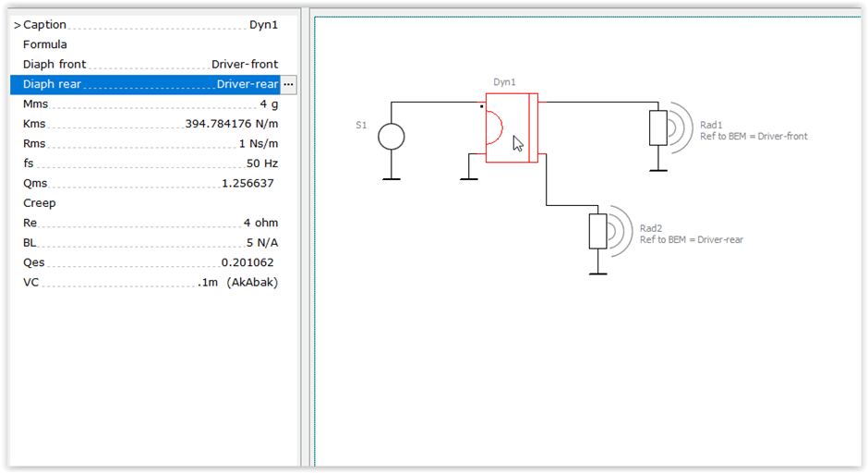Select the BL property row
Image resolution: width=868 pixels, height=473 pixels.
coord(150,243)
